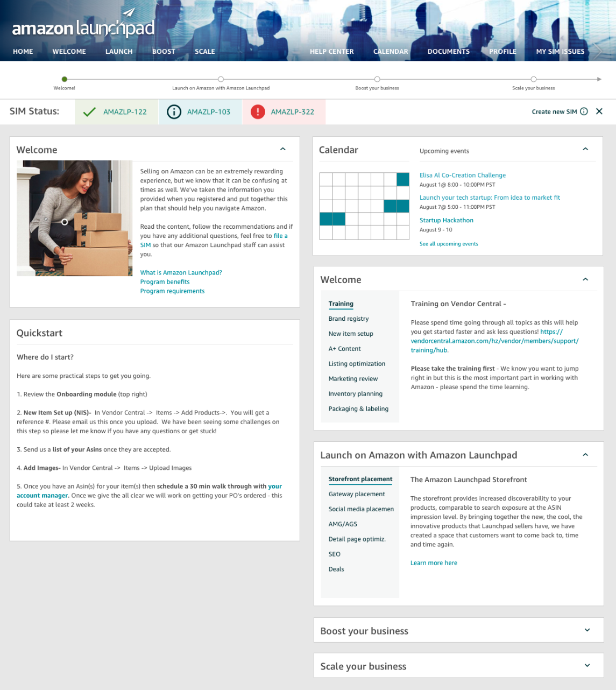Select a highlighted teal date in the calendar widget
This screenshot has height=690, width=616.
[x=403, y=179]
